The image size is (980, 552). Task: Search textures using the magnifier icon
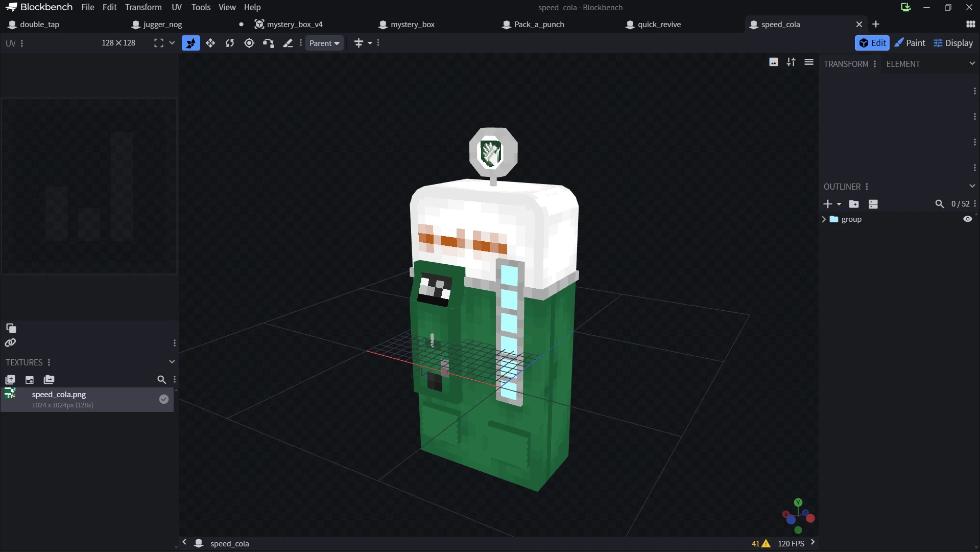pyautogui.click(x=161, y=380)
